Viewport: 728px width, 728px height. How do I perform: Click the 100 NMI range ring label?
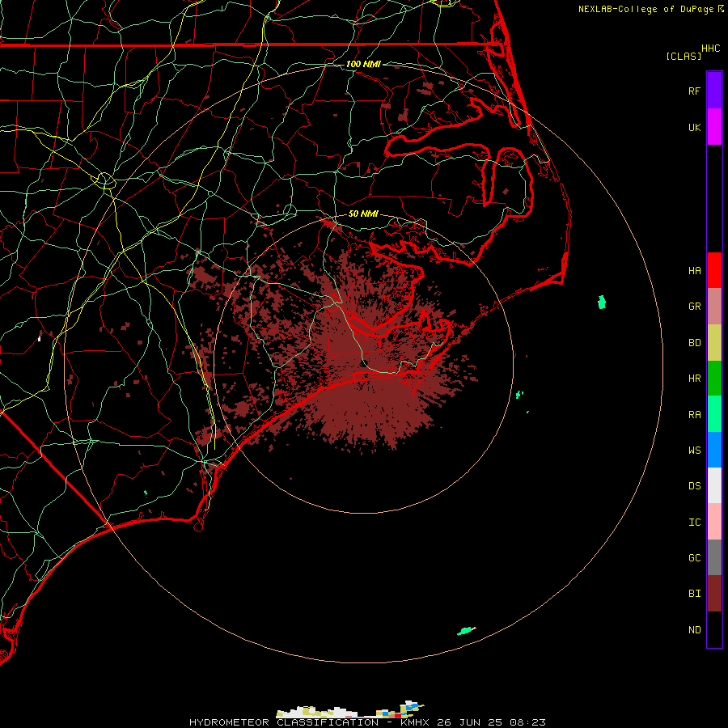pyautogui.click(x=363, y=64)
